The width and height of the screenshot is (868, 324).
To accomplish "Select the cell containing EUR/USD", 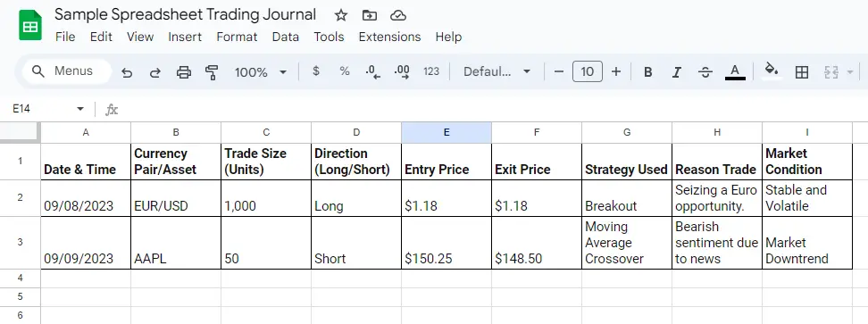I will click(176, 198).
